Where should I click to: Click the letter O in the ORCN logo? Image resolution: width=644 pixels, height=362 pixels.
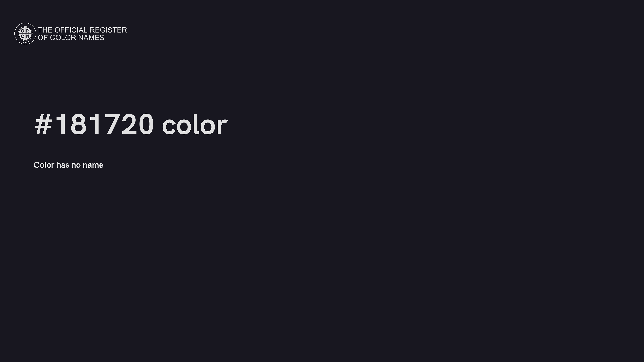[23, 31]
